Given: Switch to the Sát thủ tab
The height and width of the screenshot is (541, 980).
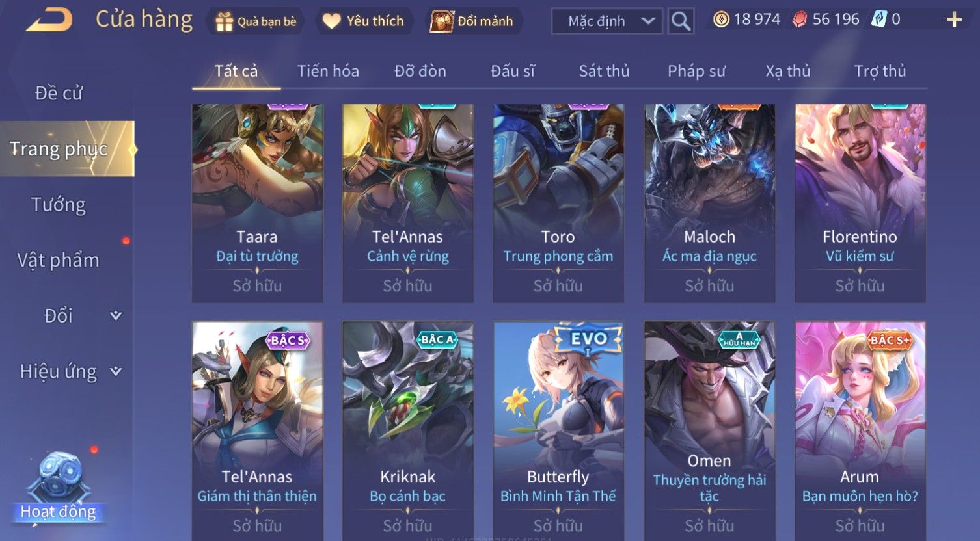Looking at the screenshot, I should (604, 71).
